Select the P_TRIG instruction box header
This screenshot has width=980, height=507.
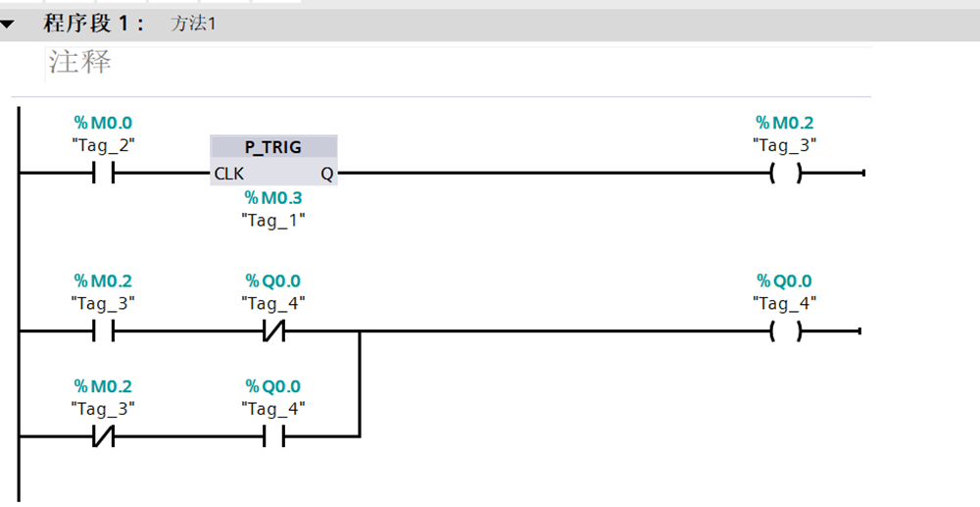click(273, 148)
